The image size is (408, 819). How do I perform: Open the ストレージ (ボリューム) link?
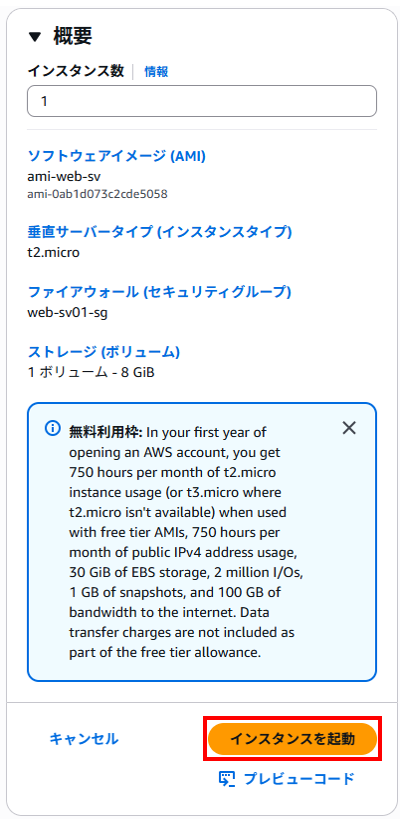click(x=103, y=352)
